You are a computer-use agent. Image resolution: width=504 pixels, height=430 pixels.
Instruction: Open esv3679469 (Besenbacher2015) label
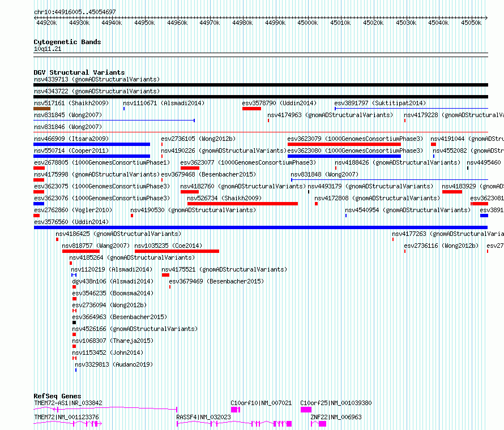coord(216,281)
